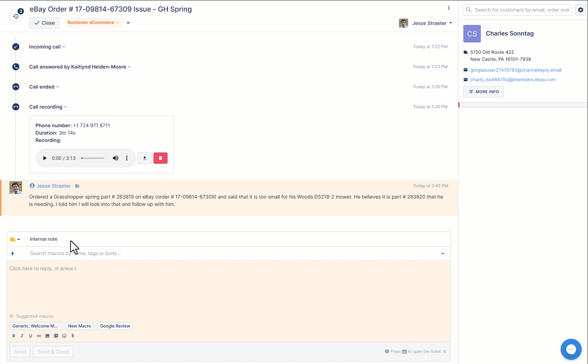Open the live chat bubble widget
Screen dimensions: 588x364
pos(571,349)
